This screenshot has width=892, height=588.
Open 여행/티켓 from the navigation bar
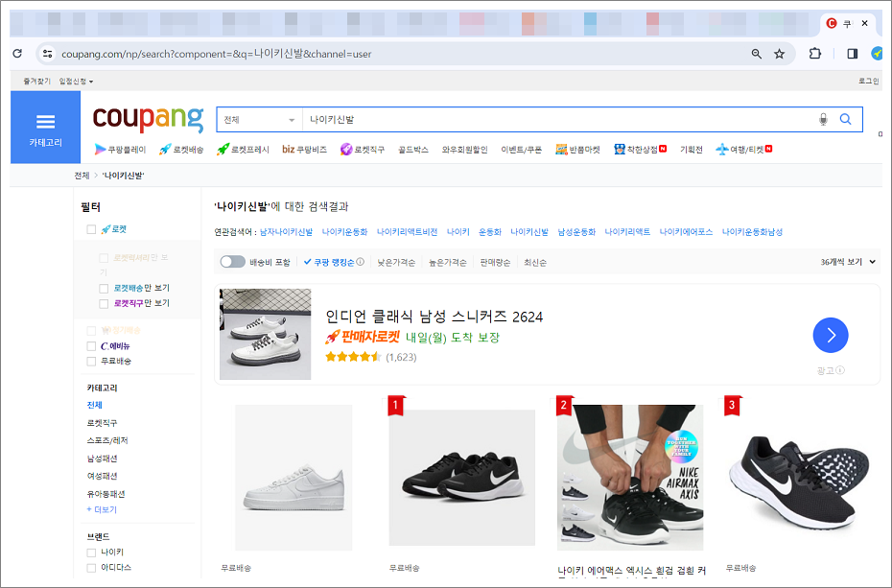tap(744, 150)
